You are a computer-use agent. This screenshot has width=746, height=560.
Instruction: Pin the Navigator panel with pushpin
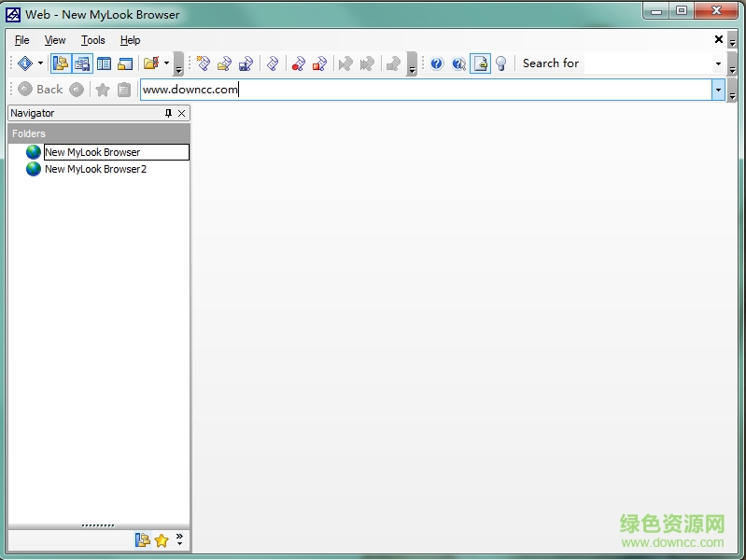[168, 113]
